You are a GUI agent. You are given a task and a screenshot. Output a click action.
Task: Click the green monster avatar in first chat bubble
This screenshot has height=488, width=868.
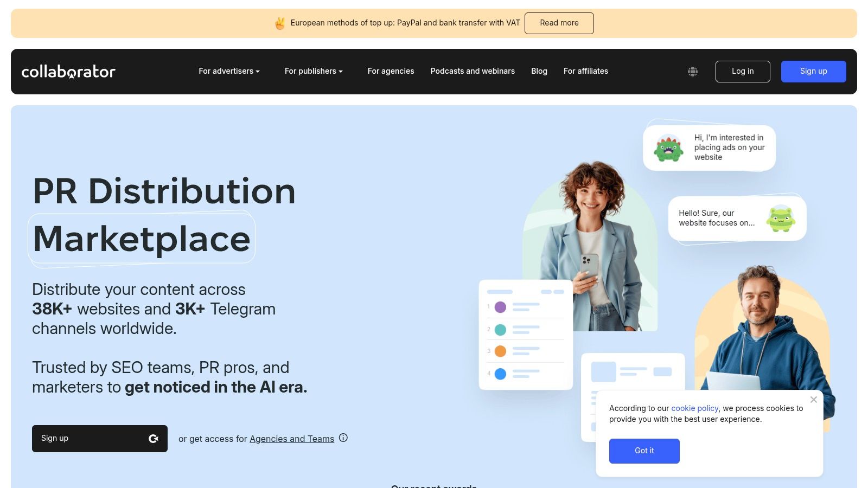point(668,148)
